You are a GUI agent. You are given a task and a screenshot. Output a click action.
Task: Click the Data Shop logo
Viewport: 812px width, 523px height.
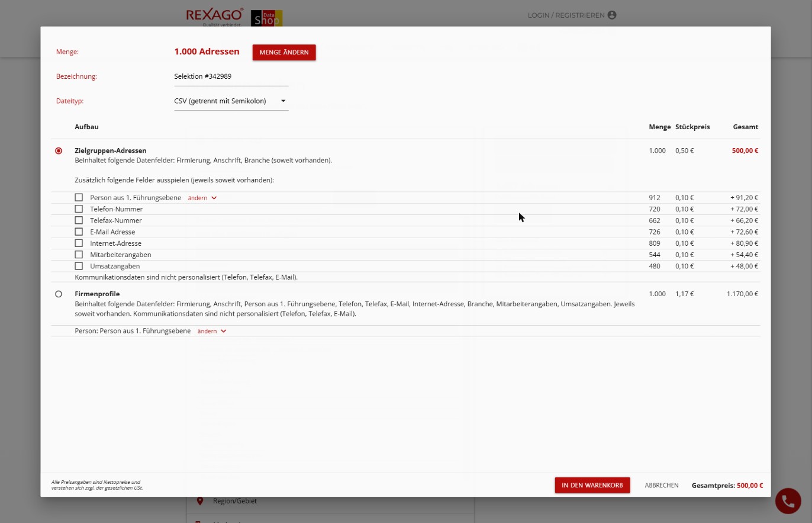266,18
